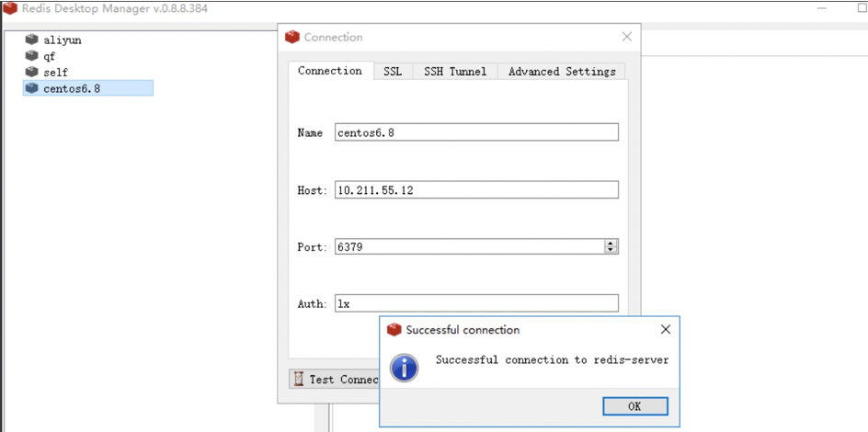The image size is (868, 432).
Task: Select the self connection name
Action: click(56, 73)
